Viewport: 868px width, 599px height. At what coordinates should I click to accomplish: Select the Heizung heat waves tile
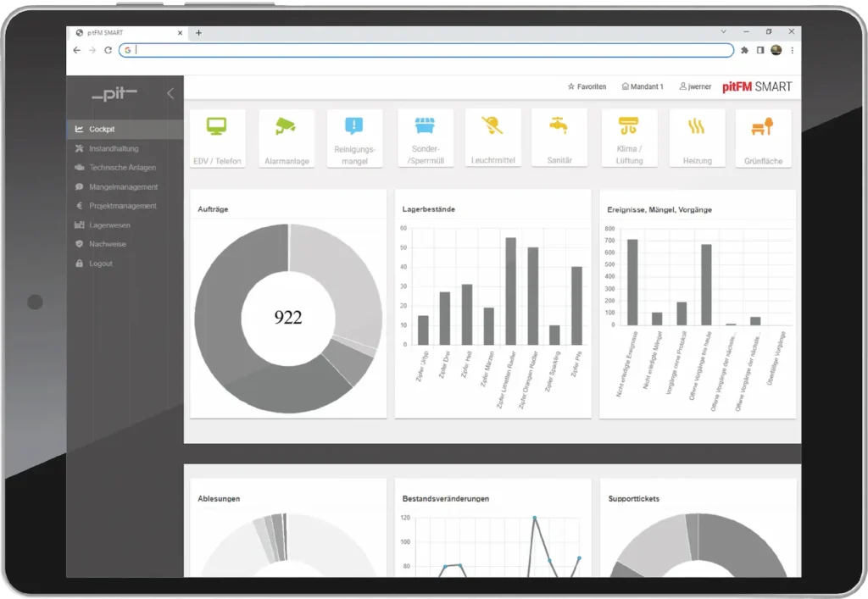point(697,138)
